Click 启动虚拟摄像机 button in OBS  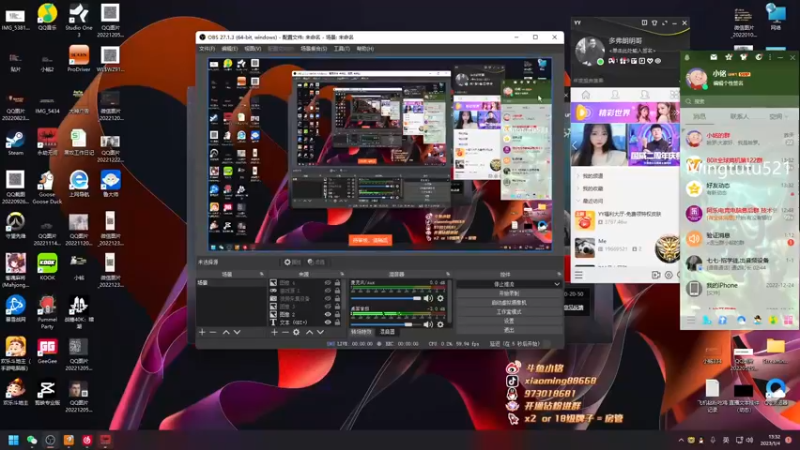point(509,303)
